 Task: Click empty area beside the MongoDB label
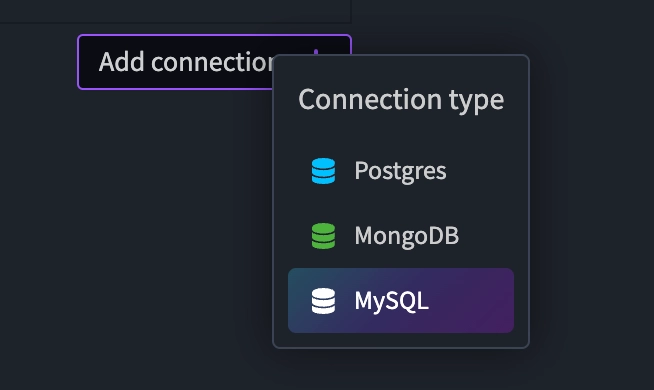[486, 236]
